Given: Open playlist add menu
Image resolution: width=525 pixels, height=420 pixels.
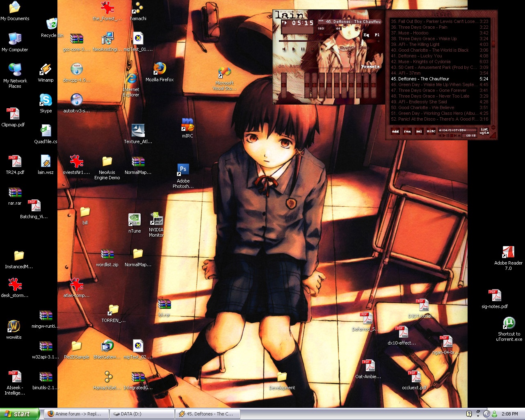Looking at the screenshot, I should tap(395, 131).
